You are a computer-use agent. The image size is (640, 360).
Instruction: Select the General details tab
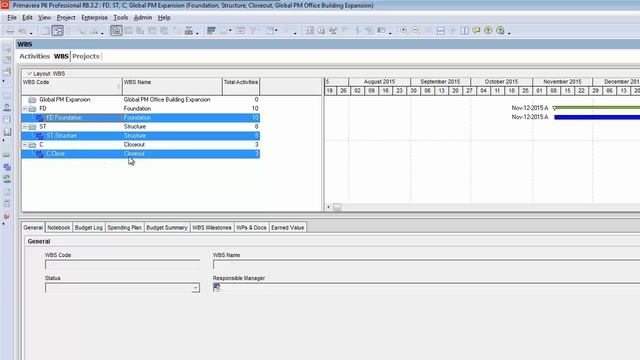tap(33, 228)
